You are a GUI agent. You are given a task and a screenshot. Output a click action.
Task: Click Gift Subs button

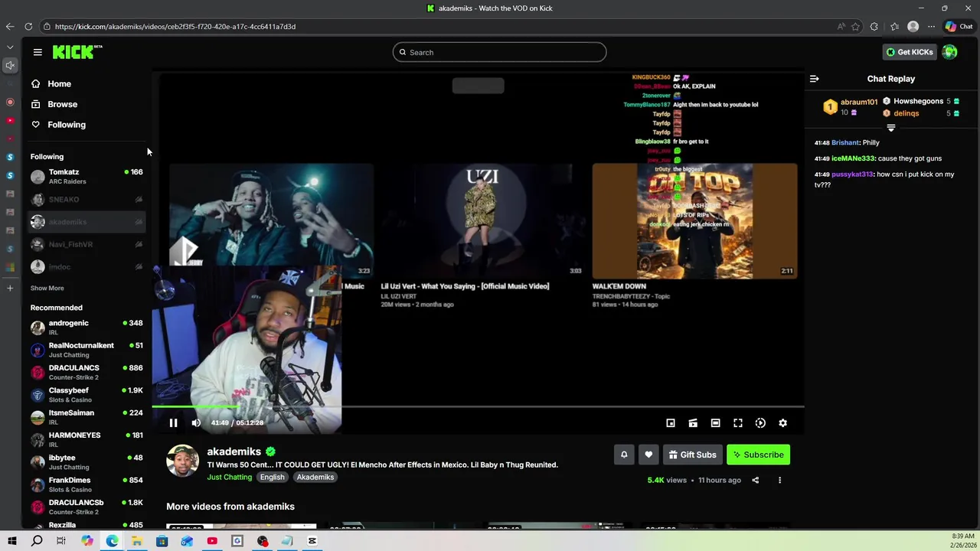(693, 455)
